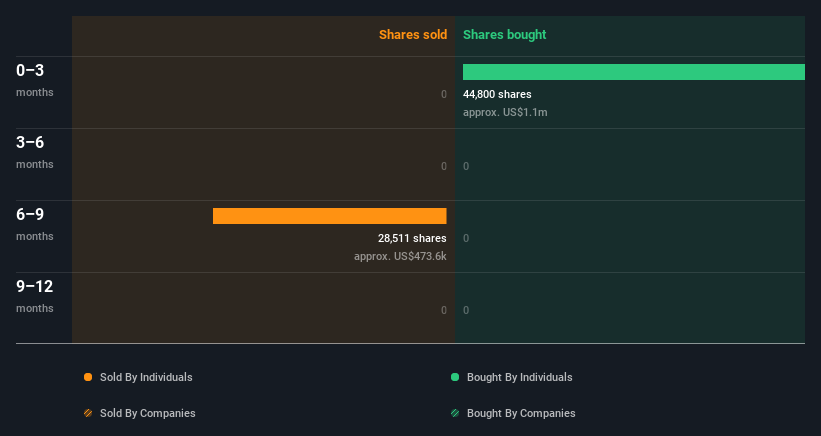Click the approx. US$473.6k amount

click(400, 256)
